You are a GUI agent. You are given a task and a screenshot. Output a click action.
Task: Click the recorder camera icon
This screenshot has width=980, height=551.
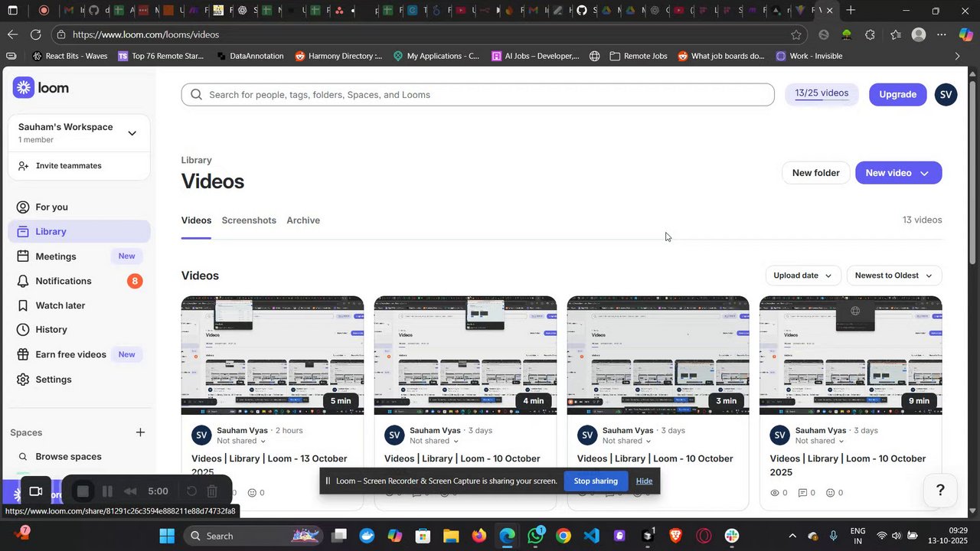click(x=35, y=491)
